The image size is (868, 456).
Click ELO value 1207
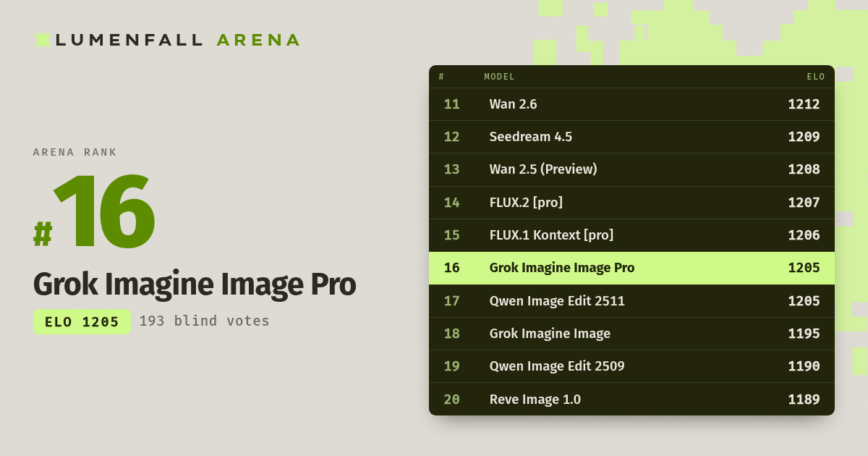(804, 203)
